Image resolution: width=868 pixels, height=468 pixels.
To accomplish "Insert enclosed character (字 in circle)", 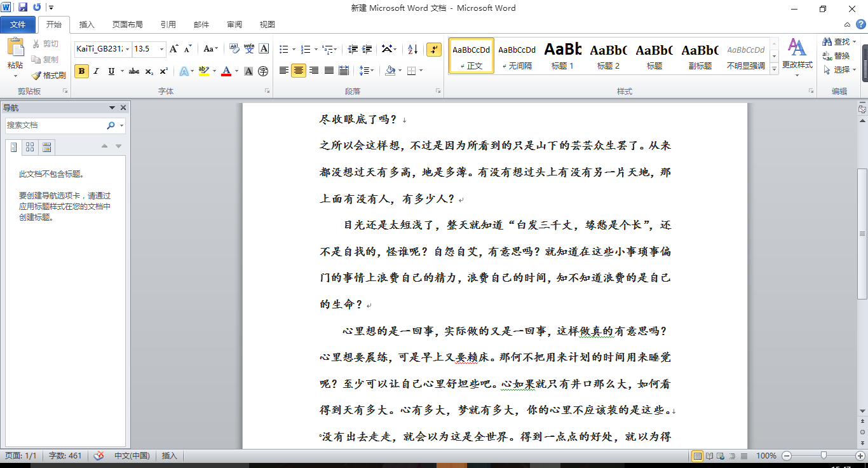I will point(263,71).
